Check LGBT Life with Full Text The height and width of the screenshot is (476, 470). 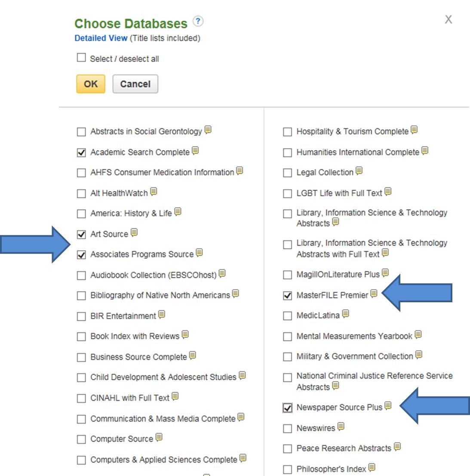(x=288, y=193)
